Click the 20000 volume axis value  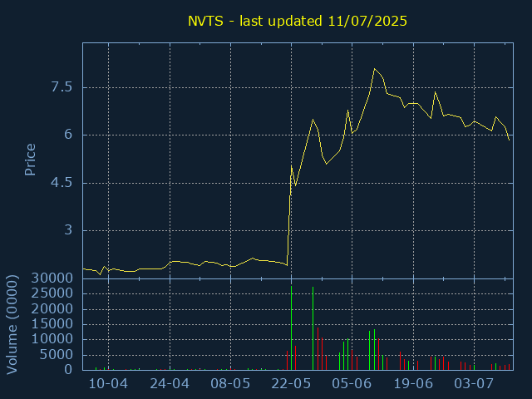click(x=52, y=309)
